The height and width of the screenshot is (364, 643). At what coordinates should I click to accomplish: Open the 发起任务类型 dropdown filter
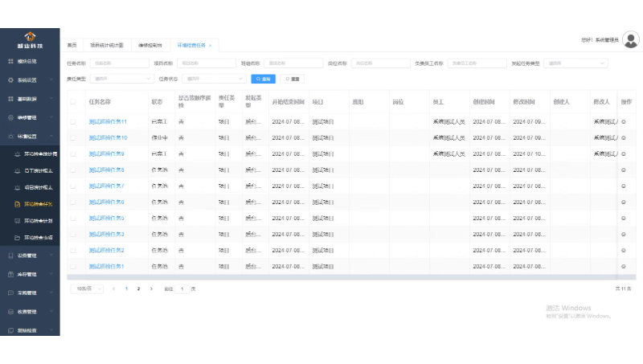(x=575, y=63)
